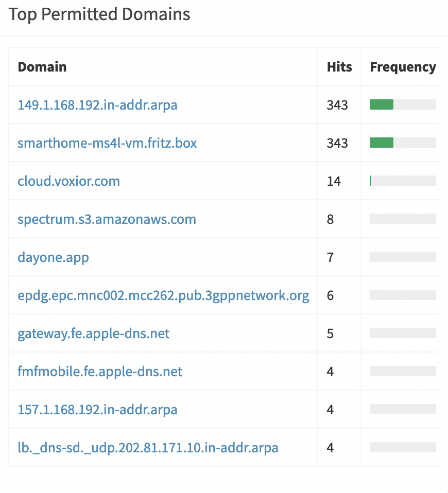
Task: Click frequency bar for cloud.voxior.com
Action: [x=403, y=181]
